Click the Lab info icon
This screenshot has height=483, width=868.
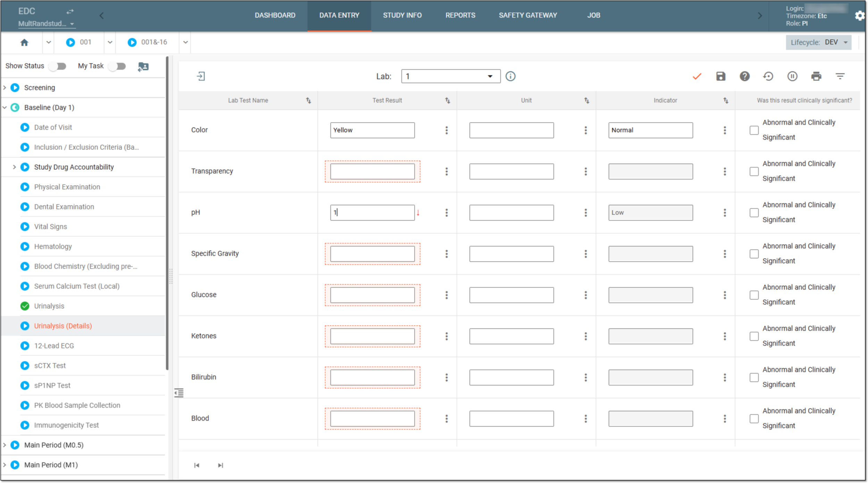(x=510, y=76)
